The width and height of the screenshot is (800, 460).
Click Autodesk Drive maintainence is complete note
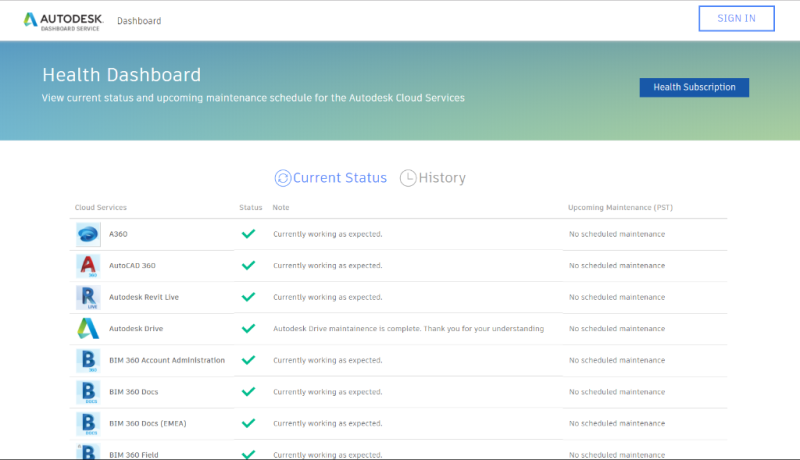408,329
